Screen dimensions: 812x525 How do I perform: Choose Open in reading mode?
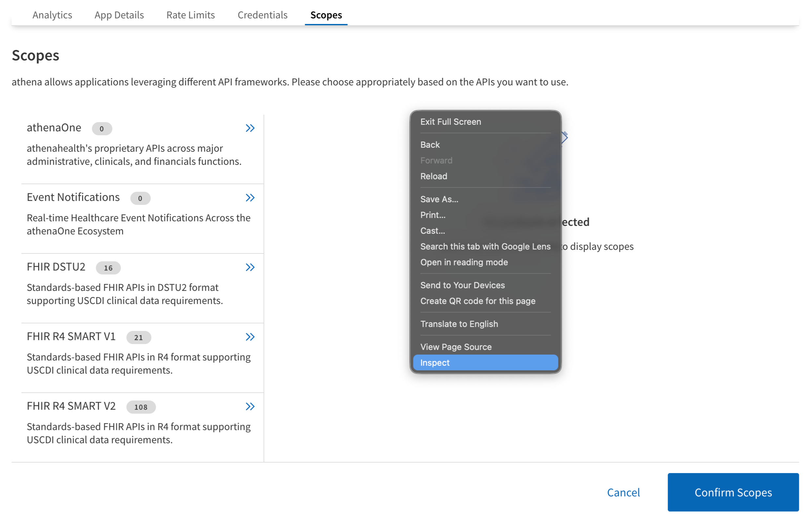485,262
